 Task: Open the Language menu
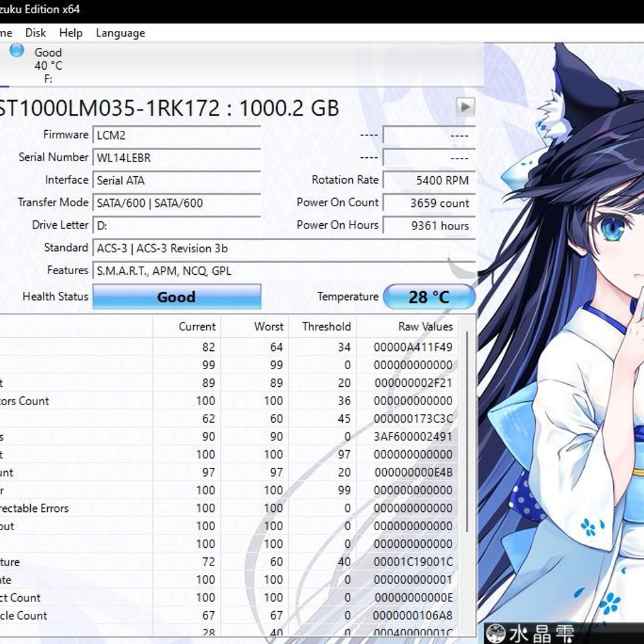[x=120, y=33]
